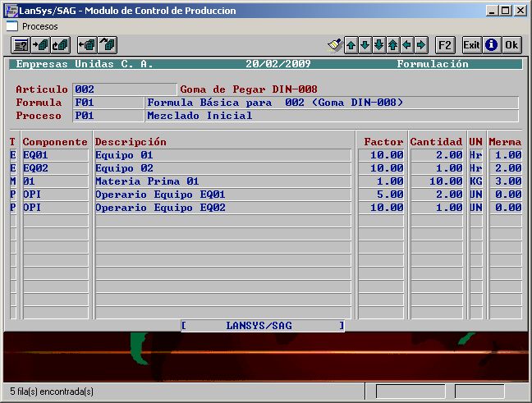
Task: Click the Componente column header
Action: tap(55, 142)
